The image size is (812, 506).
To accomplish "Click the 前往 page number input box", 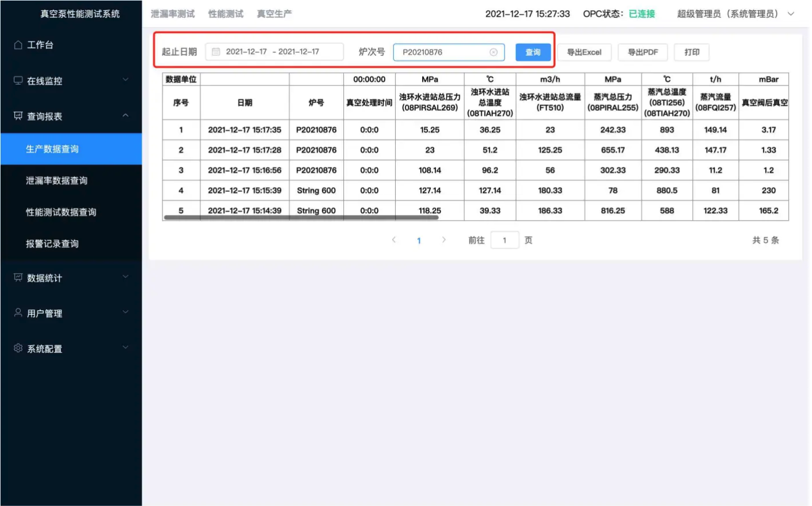I will 505,240.
